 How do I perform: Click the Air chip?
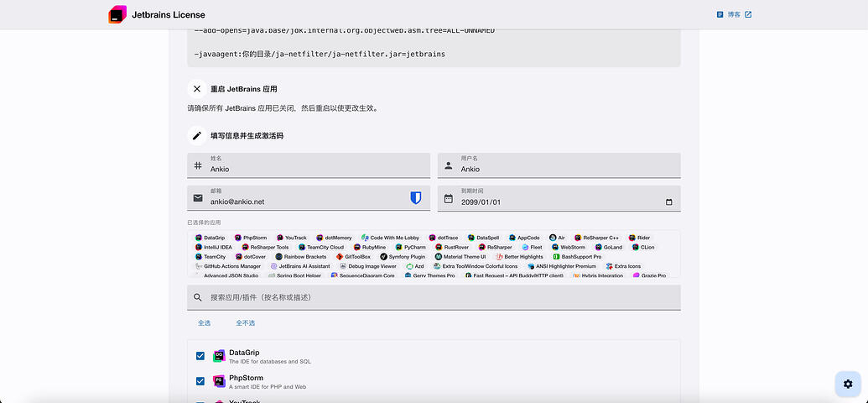pos(558,238)
